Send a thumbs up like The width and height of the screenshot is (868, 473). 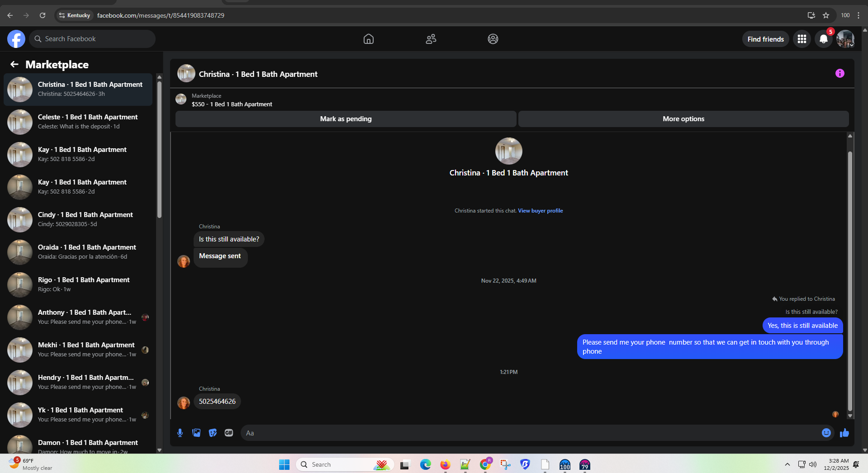(x=844, y=433)
